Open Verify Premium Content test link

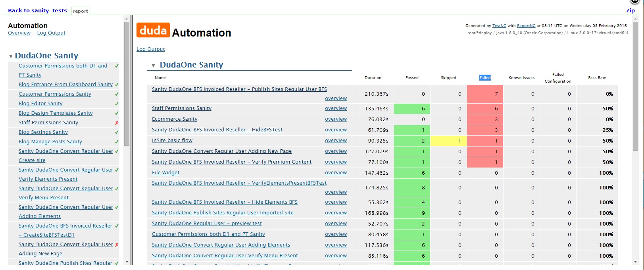[x=232, y=162]
